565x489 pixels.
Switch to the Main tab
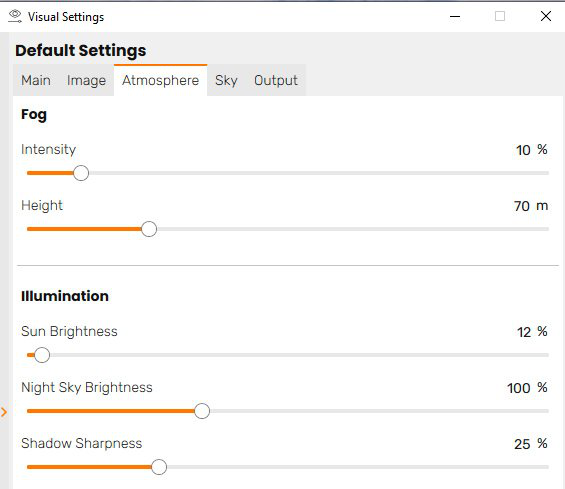click(36, 80)
